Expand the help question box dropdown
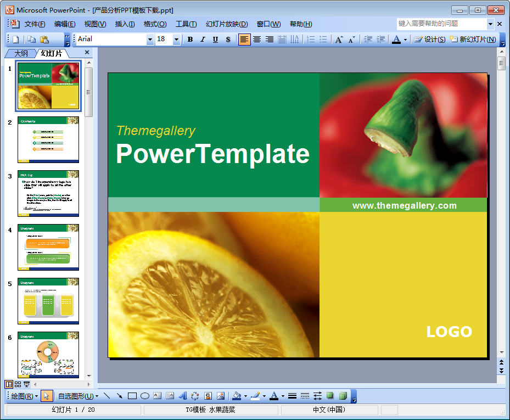This screenshot has width=510, height=420. (x=490, y=24)
